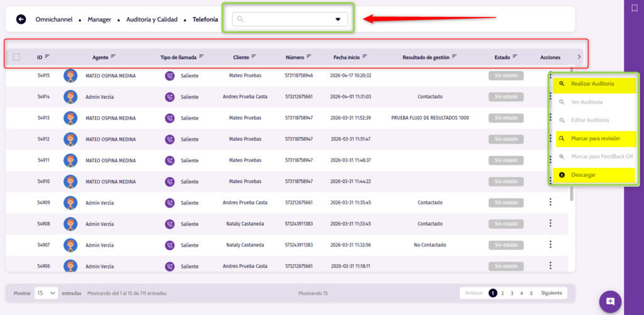Select Realizar Auditoría from the actions menu
The image size is (644, 315).
[x=592, y=84]
